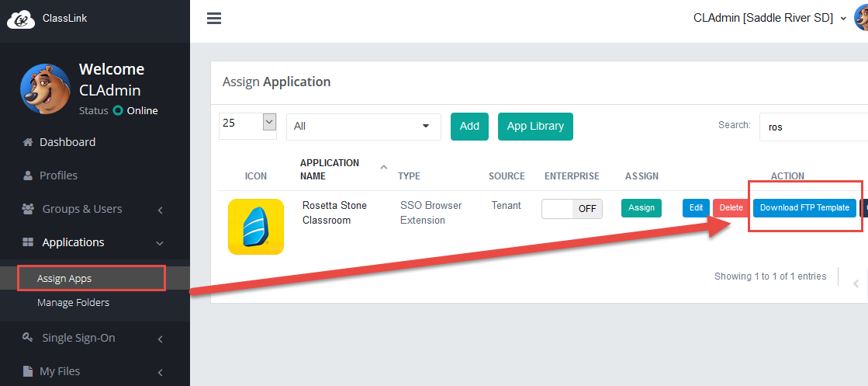868x386 pixels.
Task: Click the ICON column header
Action: [256, 176]
